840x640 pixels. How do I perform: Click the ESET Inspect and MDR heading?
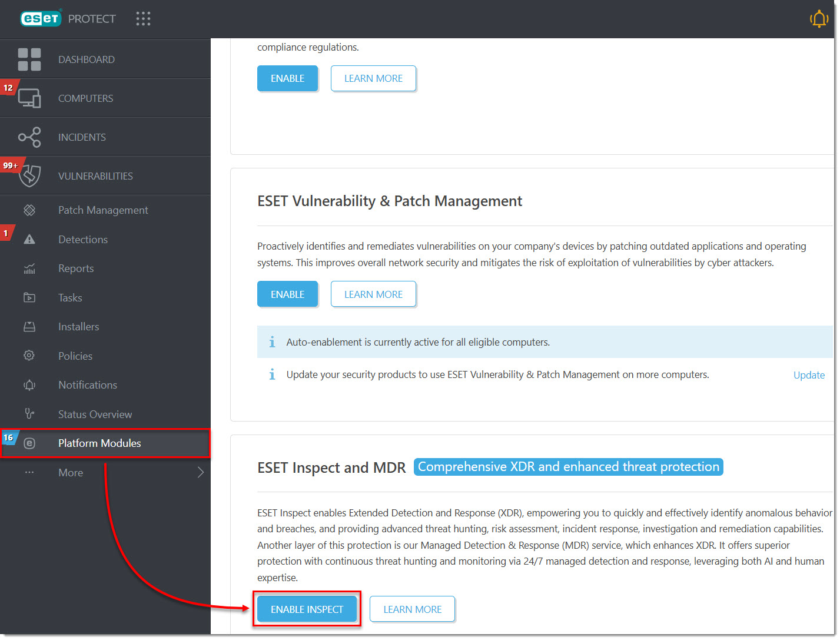[x=331, y=467]
